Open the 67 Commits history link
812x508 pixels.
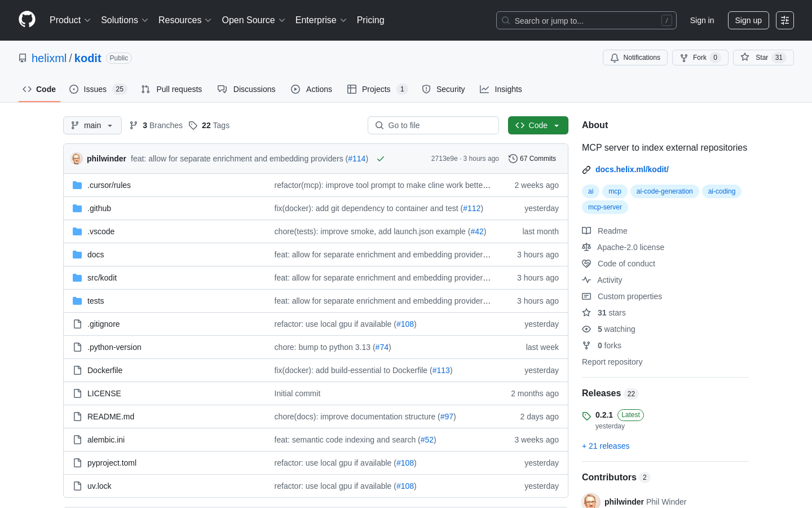tap(532, 159)
